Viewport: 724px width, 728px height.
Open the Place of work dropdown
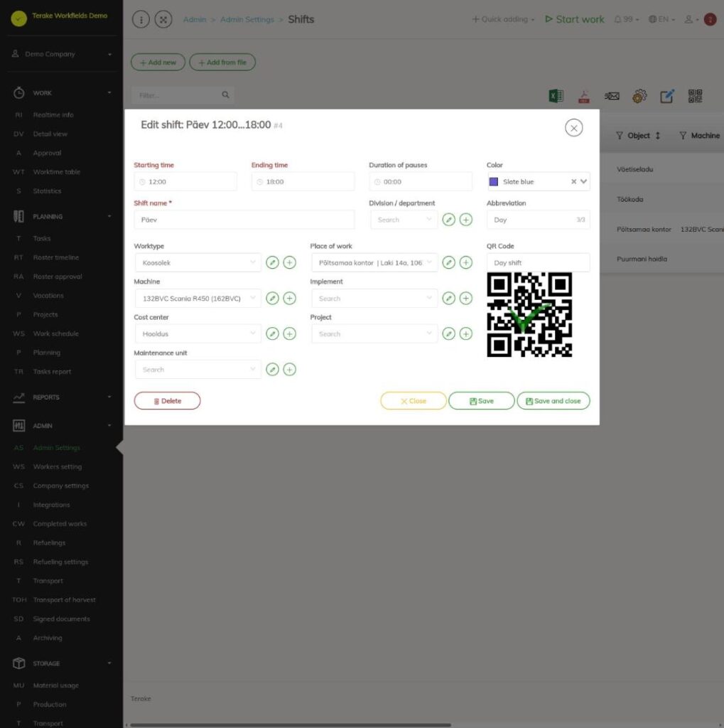click(x=374, y=263)
